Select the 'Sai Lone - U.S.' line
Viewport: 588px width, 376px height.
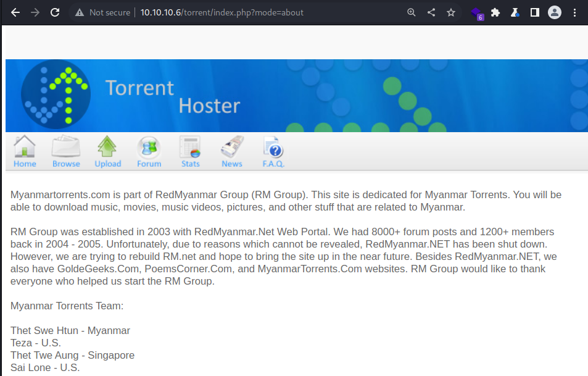pyautogui.click(x=45, y=368)
